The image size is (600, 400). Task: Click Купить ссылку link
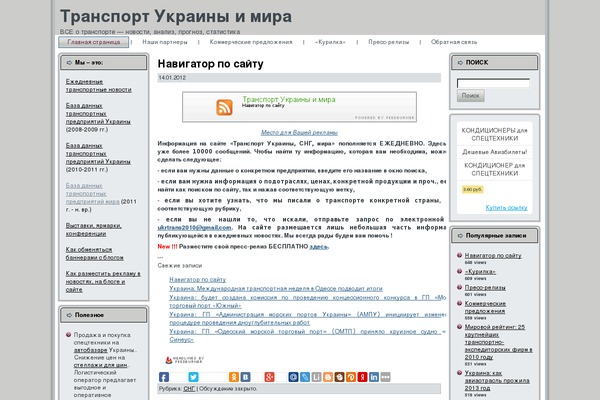point(506,207)
